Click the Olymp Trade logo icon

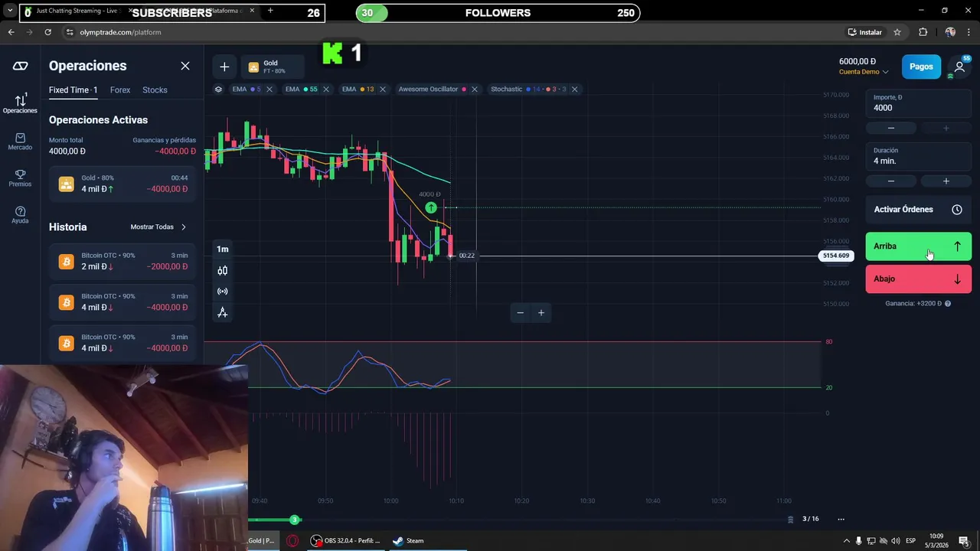click(21, 66)
